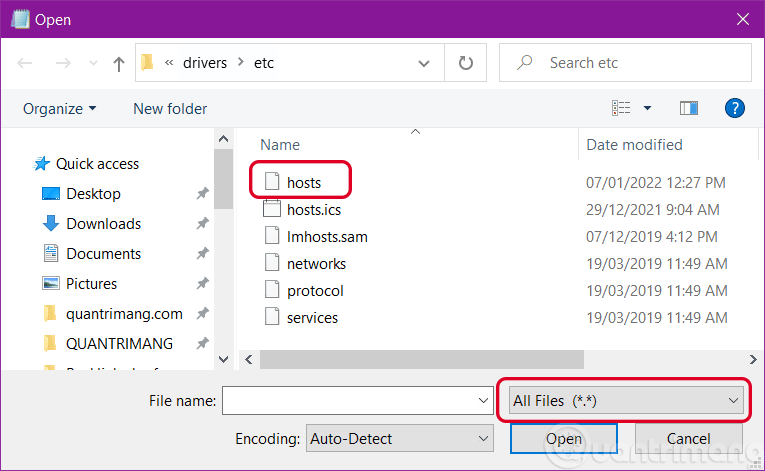Click the change view layout icon
The height and width of the screenshot is (471, 765).
[622, 108]
